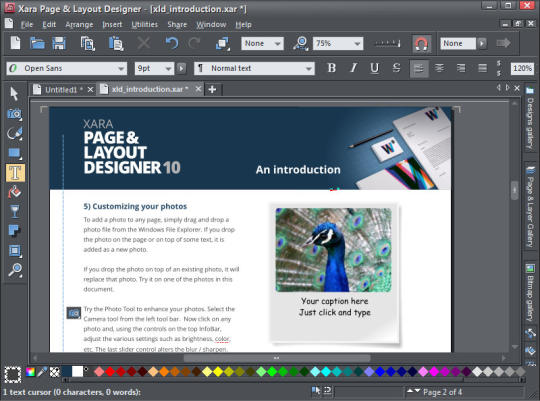Select the Zoom magnifier tool in left toolbar
540x401 pixels.
pyautogui.click(x=15, y=270)
